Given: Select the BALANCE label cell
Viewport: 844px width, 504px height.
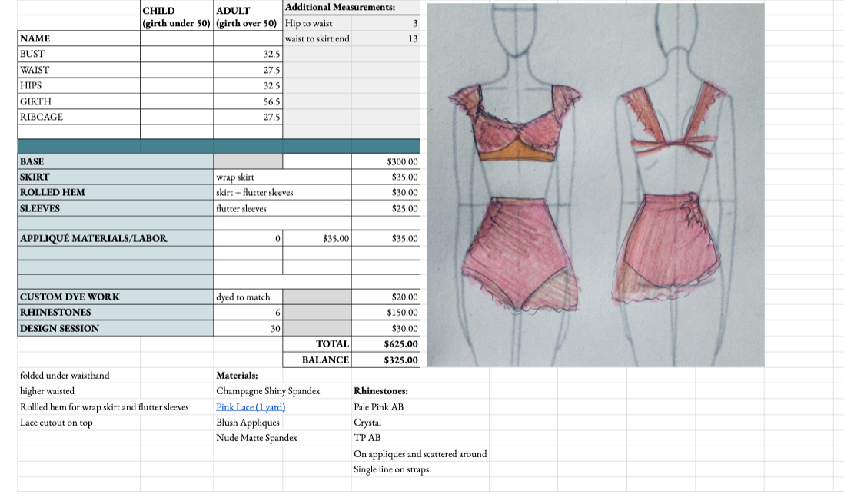Looking at the screenshot, I should pyautogui.click(x=317, y=360).
